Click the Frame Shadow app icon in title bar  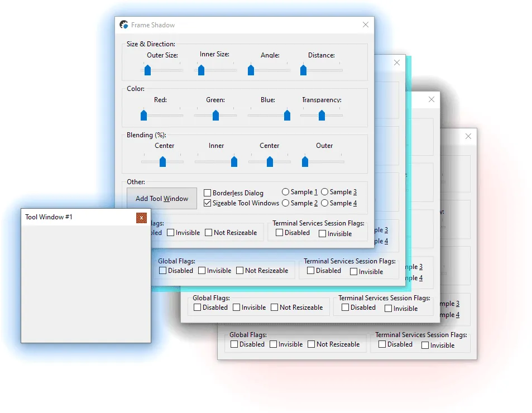[124, 25]
